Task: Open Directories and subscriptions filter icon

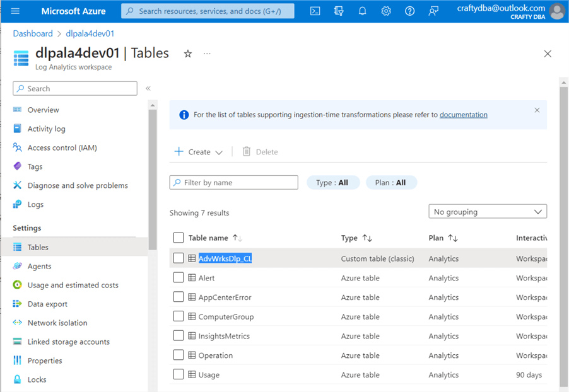Action: tap(339, 11)
